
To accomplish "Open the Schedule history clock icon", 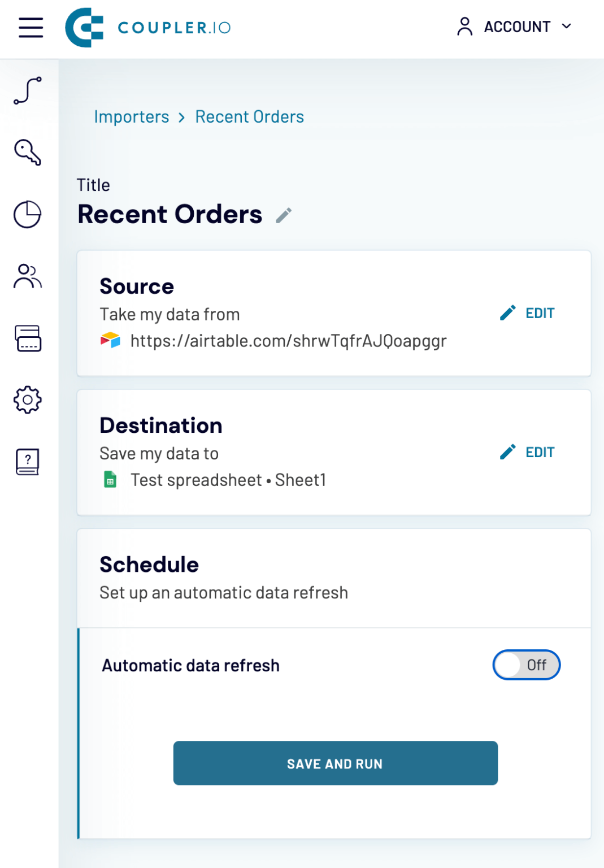I will (x=27, y=214).
